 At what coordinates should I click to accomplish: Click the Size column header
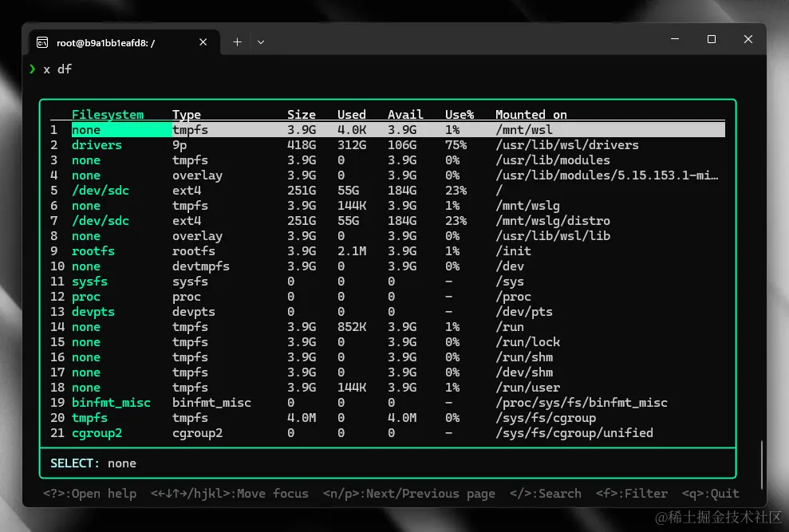[x=302, y=115]
